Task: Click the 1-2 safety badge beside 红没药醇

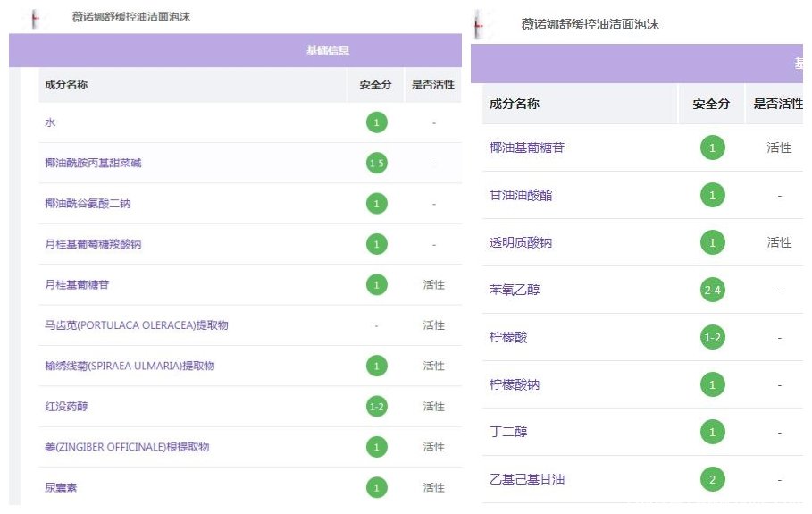Action: coord(376,406)
